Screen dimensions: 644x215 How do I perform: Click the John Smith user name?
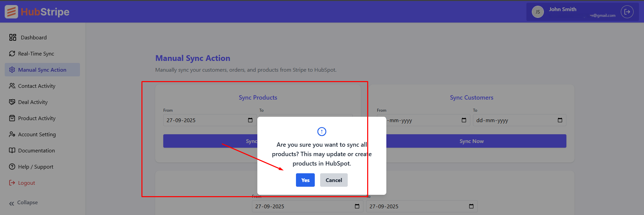[562, 9]
